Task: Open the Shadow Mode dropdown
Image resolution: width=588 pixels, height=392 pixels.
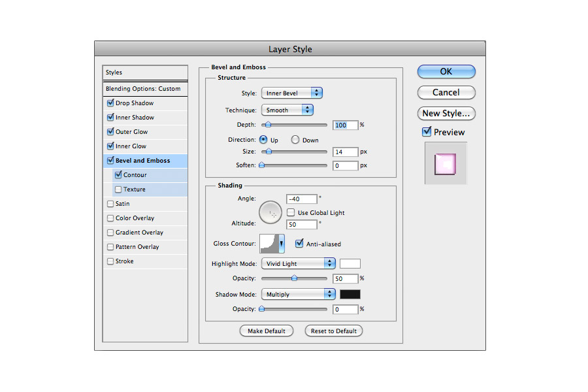Action: tap(299, 294)
